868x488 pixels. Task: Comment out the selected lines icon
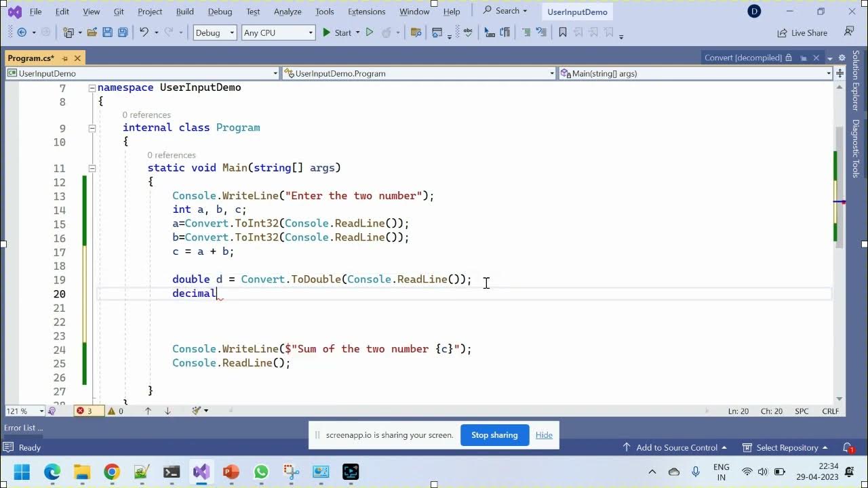[x=526, y=33]
